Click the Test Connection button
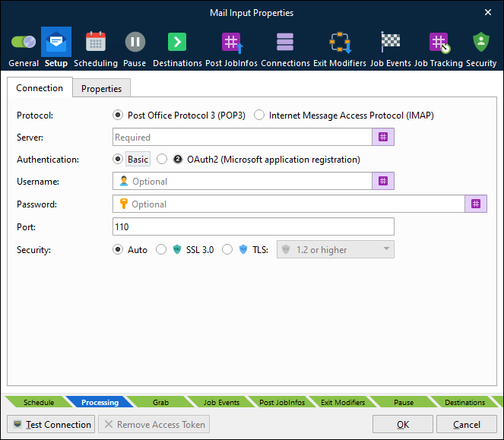The height and width of the screenshot is (440, 504). coord(51,425)
